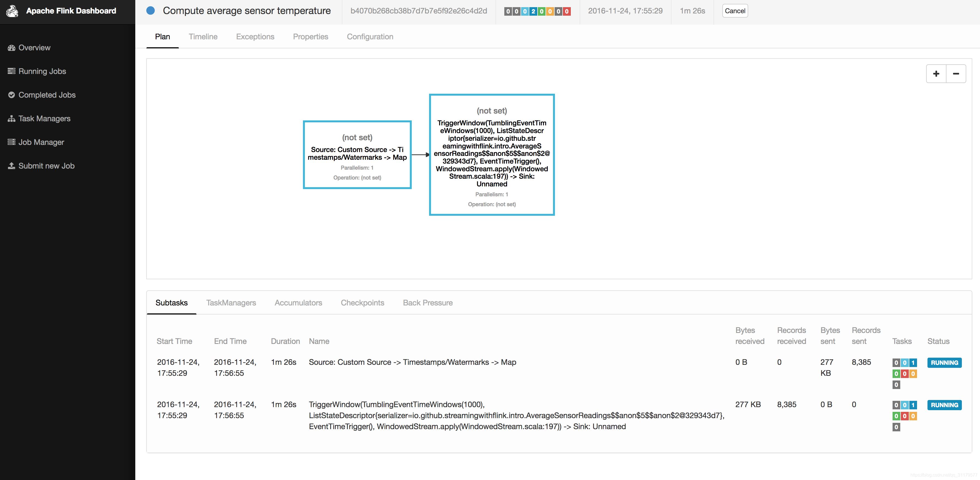Screen dimensions: 980x480
Task: Open the Properties tab
Action: 311,36
